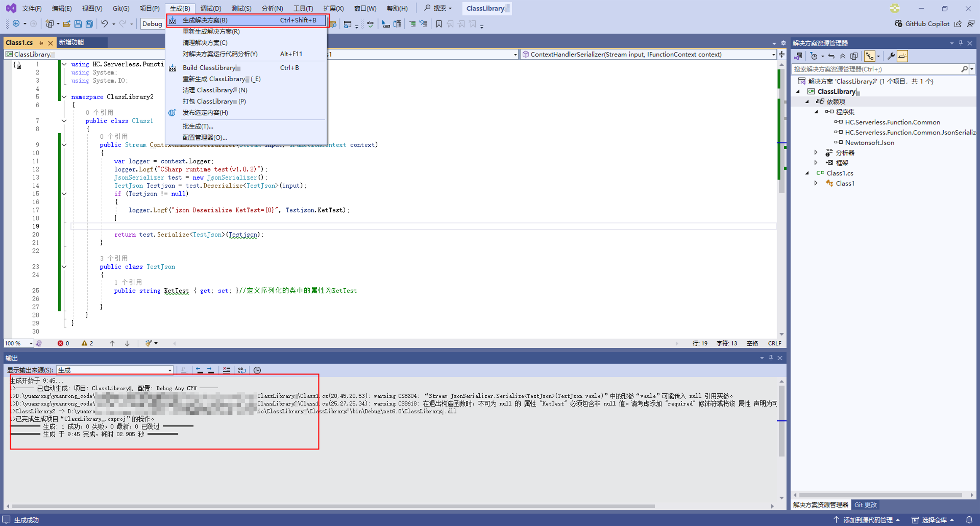Click Sync with Active Document icon
Screen dimensions: 980x526
click(x=831, y=56)
